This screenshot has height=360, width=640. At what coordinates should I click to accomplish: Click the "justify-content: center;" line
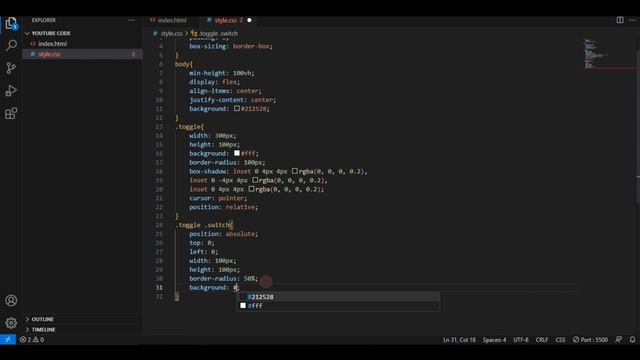tap(232, 100)
